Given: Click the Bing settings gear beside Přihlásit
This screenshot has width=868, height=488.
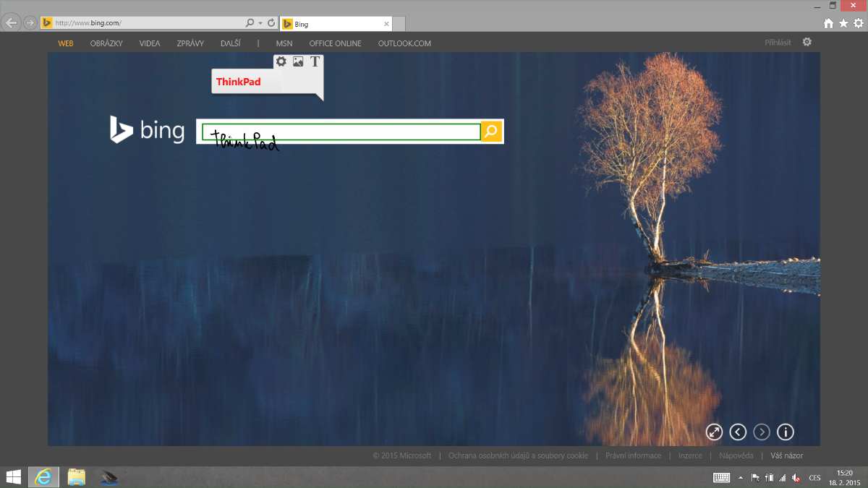Looking at the screenshot, I should [x=807, y=43].
